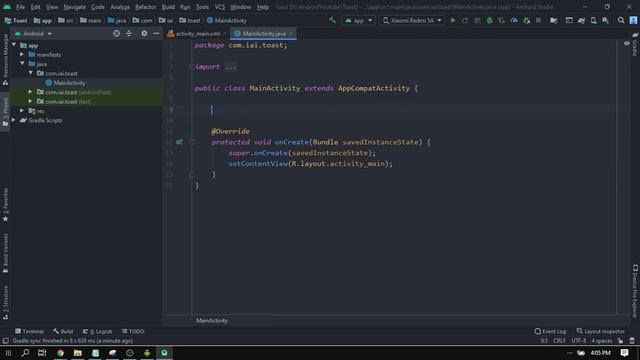Click the user account avatar icon
640x360 pixels.
[633, 20]
